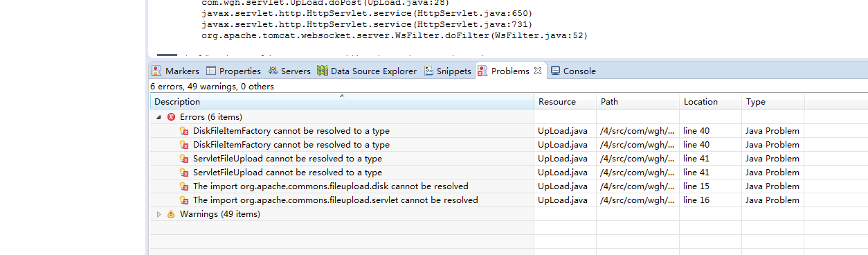868x255 pixels.
Task: Collapse the Errors (6 items) group
Action: [159, 117]
